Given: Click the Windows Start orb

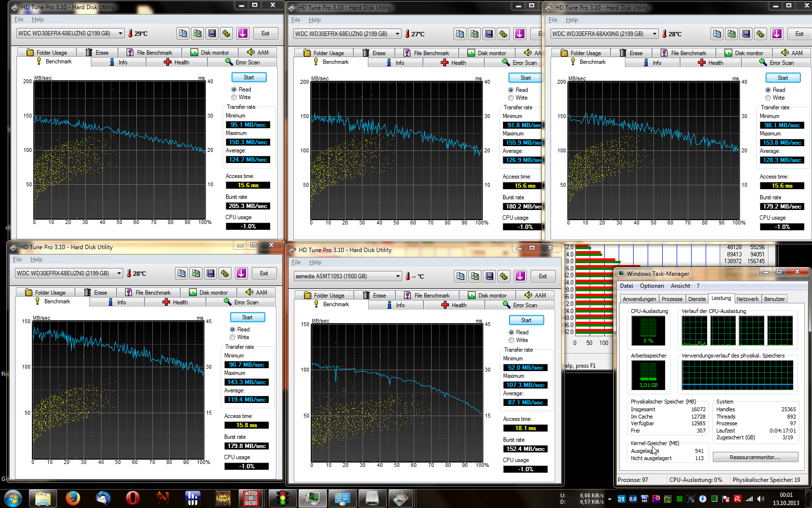Looking at the screenshot, I should [12, 498].
